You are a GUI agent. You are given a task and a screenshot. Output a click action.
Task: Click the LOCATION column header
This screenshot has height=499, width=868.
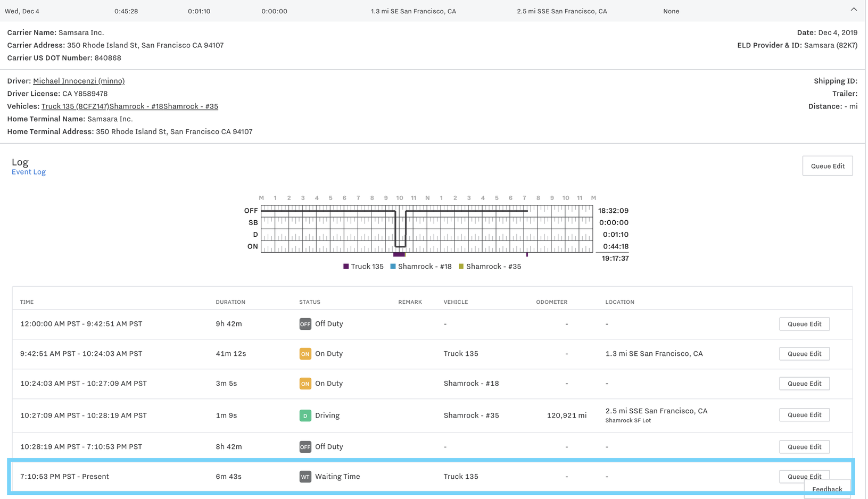tap(619, 302)
